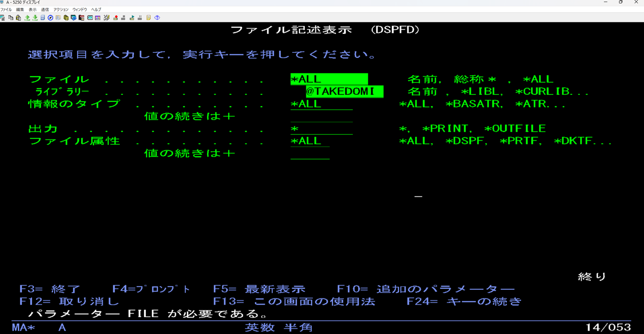This screenshot has width=644, height=334.
Task: Click the ファイル input field containing *ALL
Action: point(329,79)
